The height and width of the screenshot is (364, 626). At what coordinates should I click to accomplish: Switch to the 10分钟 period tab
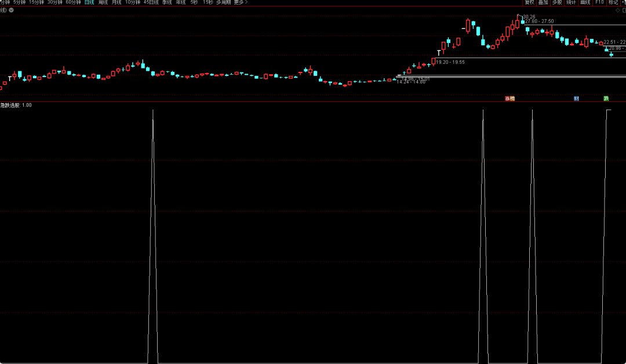coord(133,2)
